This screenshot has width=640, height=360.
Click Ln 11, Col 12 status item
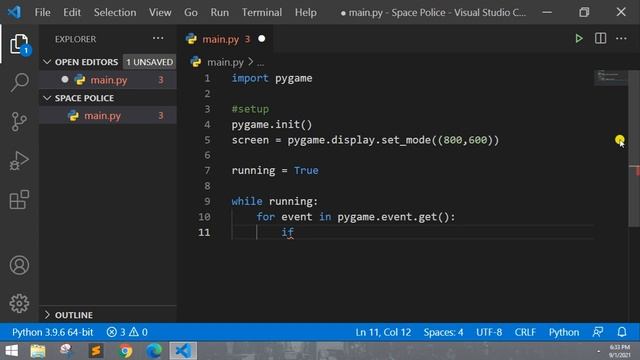click(x=383, y=332)
